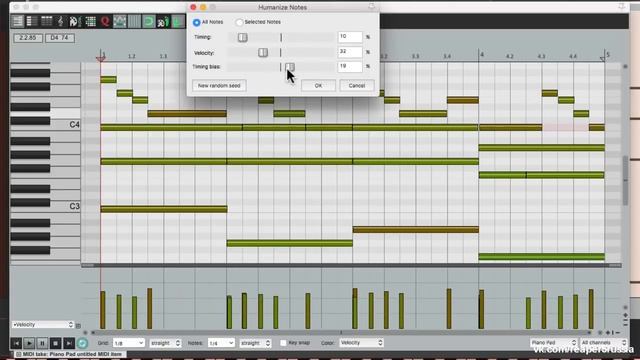Image resolution: width=640 pixels, height=360 pixels.
Task: Select piano roll view mode icon
Action: coord(18,21)
